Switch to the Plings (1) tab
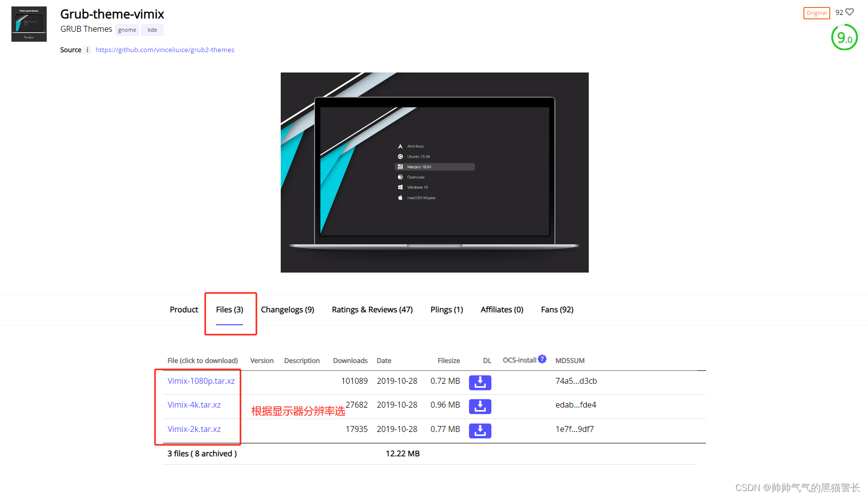 (447, 309)
